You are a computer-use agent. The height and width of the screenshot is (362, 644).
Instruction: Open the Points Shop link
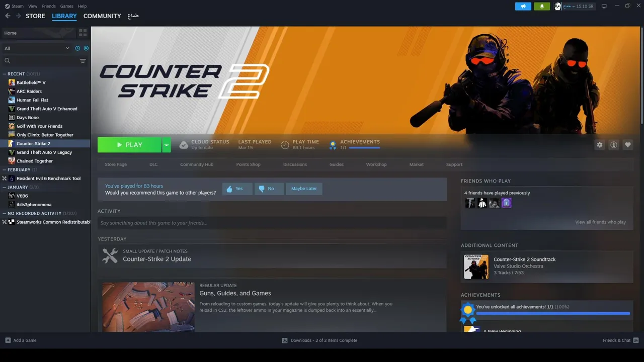pyautogui.click(x=249, y=164)
